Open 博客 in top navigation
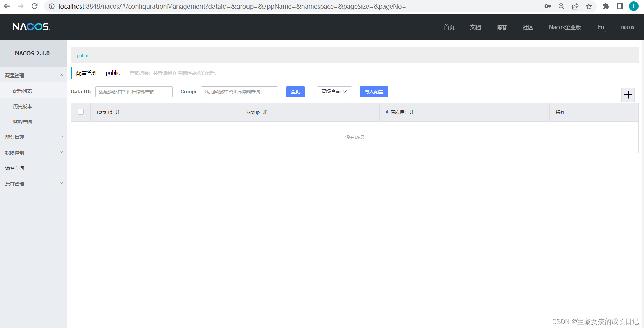This screenshot has height=328, width=644. pyautogui.click(x=502, y=27)
